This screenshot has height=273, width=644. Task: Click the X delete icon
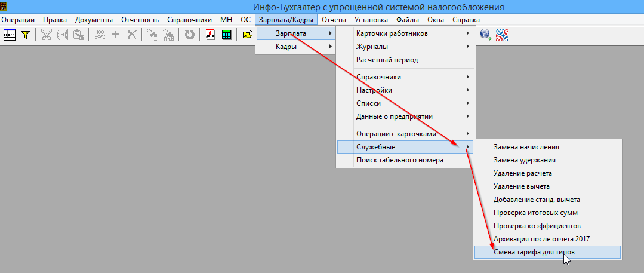coord(131,35)
